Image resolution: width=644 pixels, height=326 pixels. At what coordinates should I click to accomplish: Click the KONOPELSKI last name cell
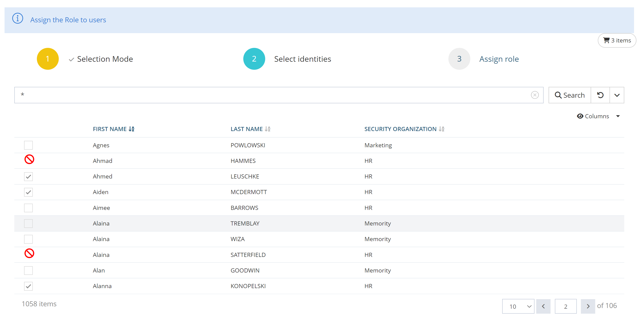pyautogui.click(x=248, y=286)
